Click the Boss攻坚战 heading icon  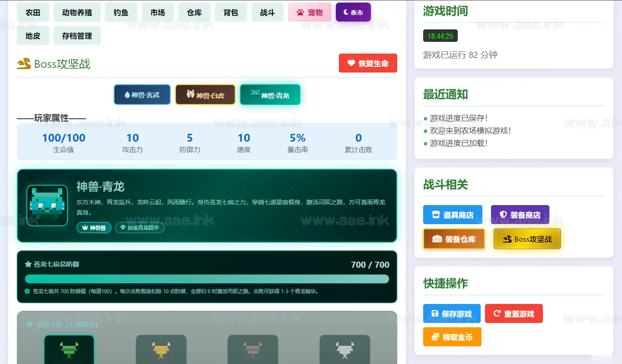(24, 64)
